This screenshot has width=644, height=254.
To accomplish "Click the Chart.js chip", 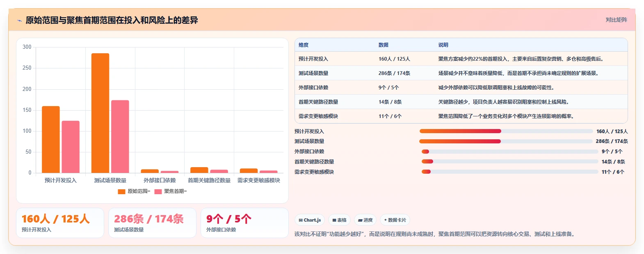I will click(310, 220).
